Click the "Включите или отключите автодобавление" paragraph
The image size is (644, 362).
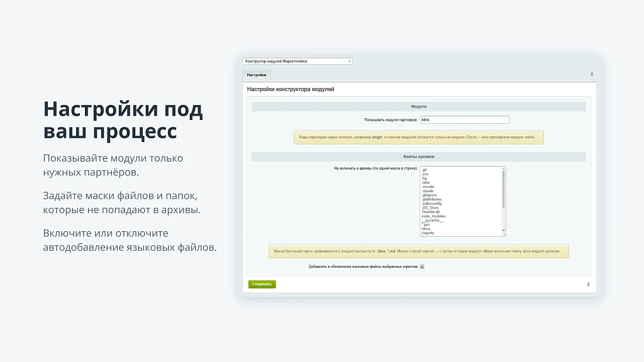[x=130, y=240]
